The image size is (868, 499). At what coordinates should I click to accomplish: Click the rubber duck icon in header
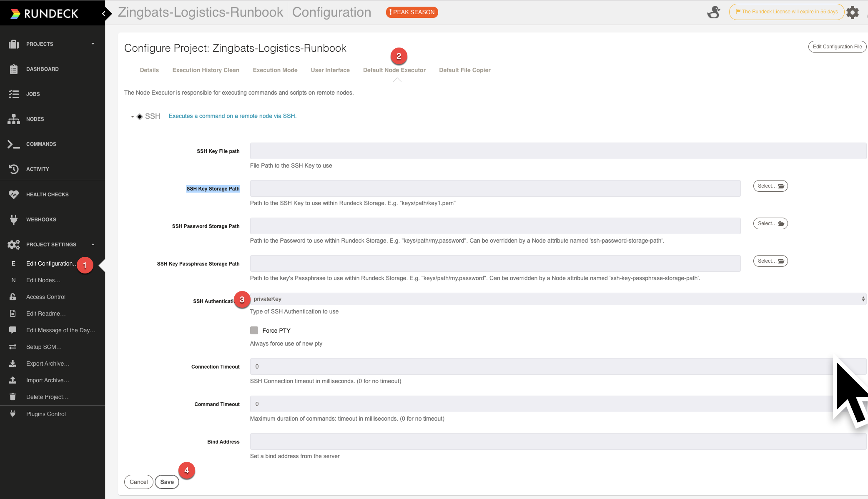coord(713,12)
